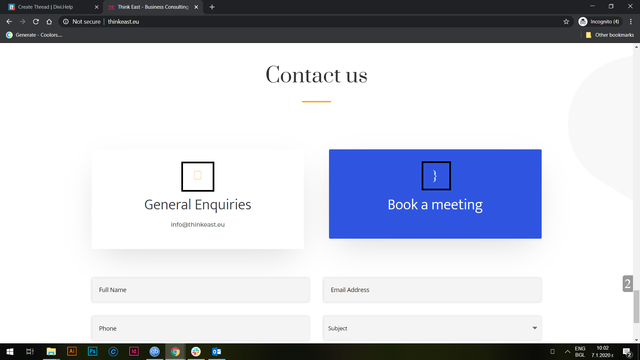Reload the thinkeast.eu page

coord(36,22)
